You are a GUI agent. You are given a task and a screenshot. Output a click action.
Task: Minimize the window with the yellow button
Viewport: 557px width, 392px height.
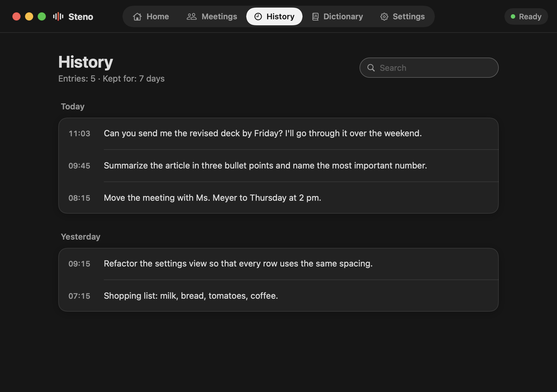point(29,16)
